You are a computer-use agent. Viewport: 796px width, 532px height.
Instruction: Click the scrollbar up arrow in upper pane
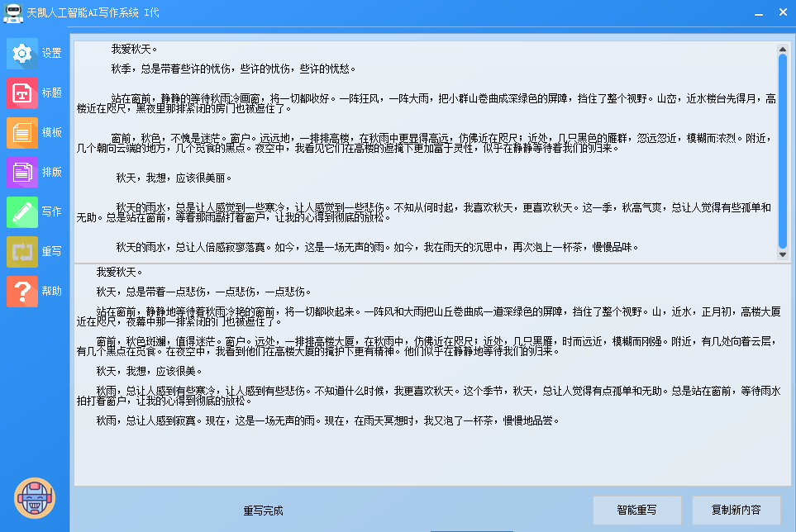click(x=782, y=48)
